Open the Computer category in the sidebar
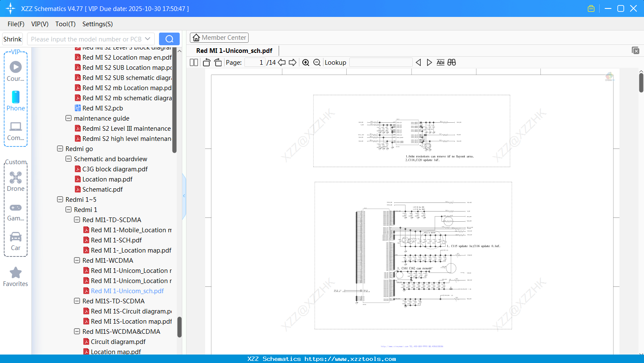The height and width of the screenshot is (363, 644). pyautogui.click(x=16, y=131)
